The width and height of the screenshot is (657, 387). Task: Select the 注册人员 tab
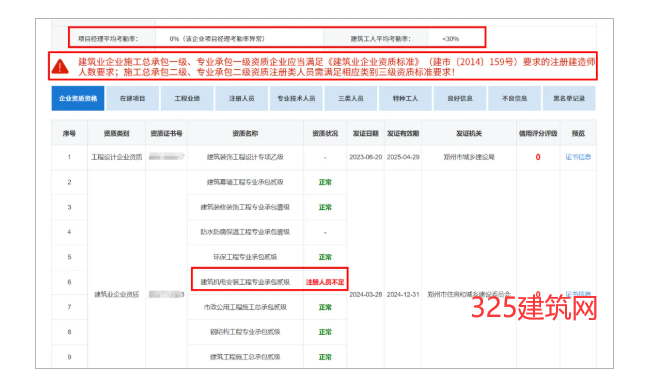[242, 98]
